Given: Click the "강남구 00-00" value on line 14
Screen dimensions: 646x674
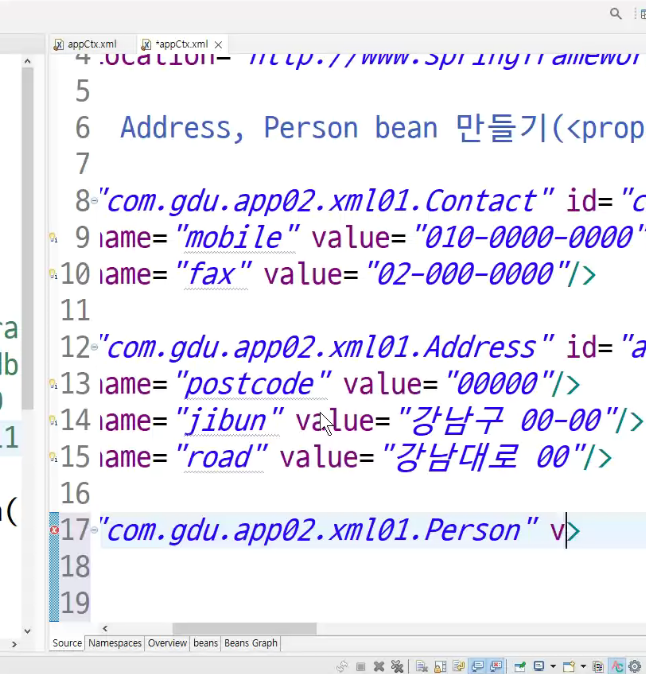Looking at the screenshot, I should click(507, 420).
